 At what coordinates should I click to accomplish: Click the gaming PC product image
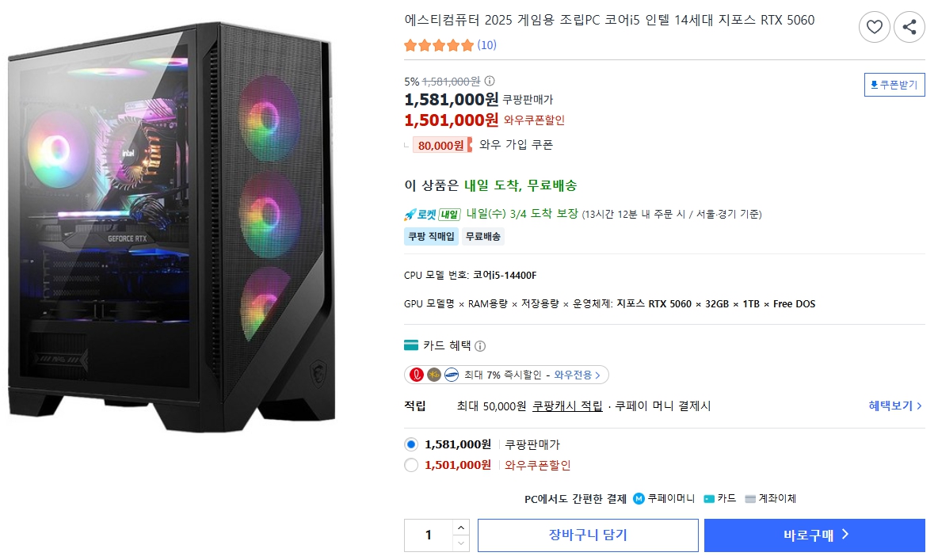tap(171, 228)
